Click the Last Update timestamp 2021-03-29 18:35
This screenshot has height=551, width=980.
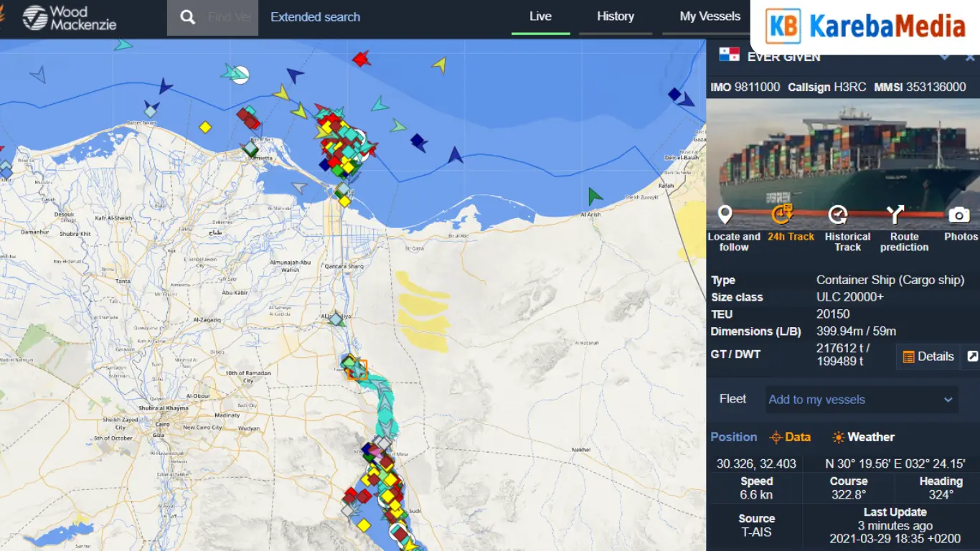[895, 538]
